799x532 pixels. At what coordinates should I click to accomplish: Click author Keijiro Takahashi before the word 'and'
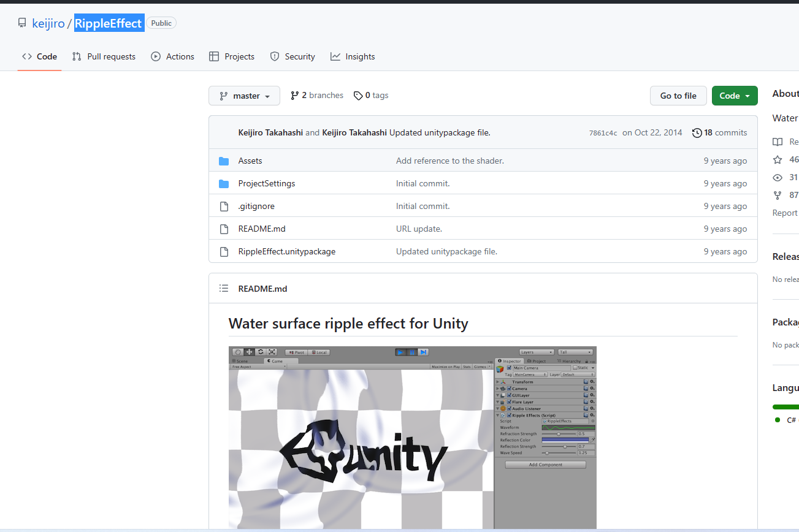coord(270,132)
